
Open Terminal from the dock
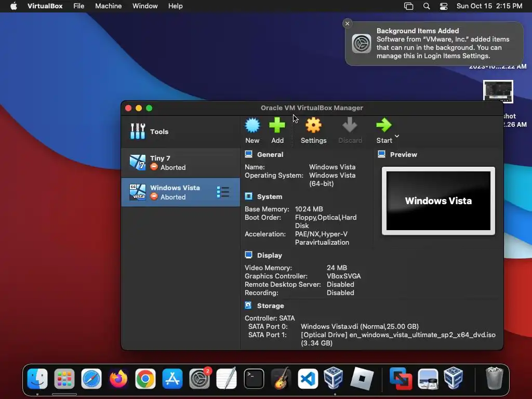tap(254, 378)
